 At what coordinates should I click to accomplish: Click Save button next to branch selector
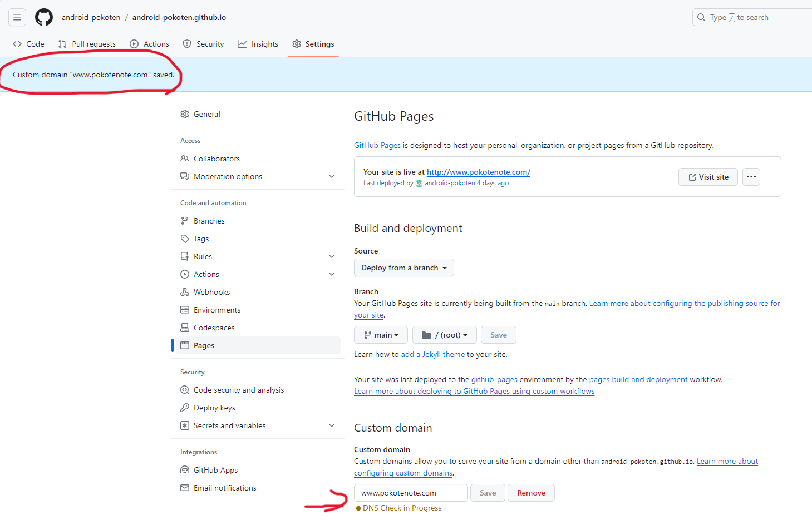499,335
